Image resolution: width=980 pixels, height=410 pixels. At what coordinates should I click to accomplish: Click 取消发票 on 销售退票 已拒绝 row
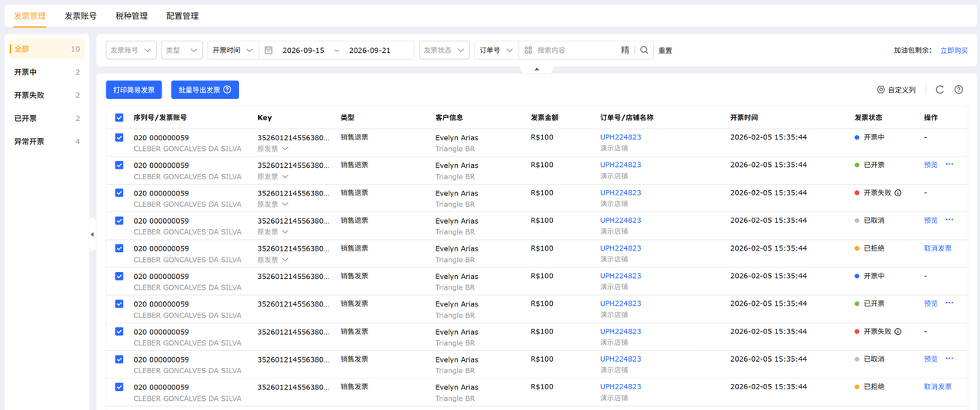pos(938,248)
